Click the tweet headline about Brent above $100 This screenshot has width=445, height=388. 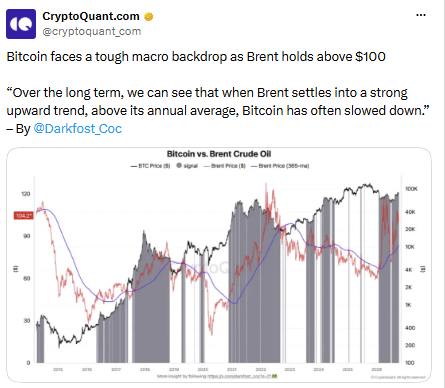196,56
